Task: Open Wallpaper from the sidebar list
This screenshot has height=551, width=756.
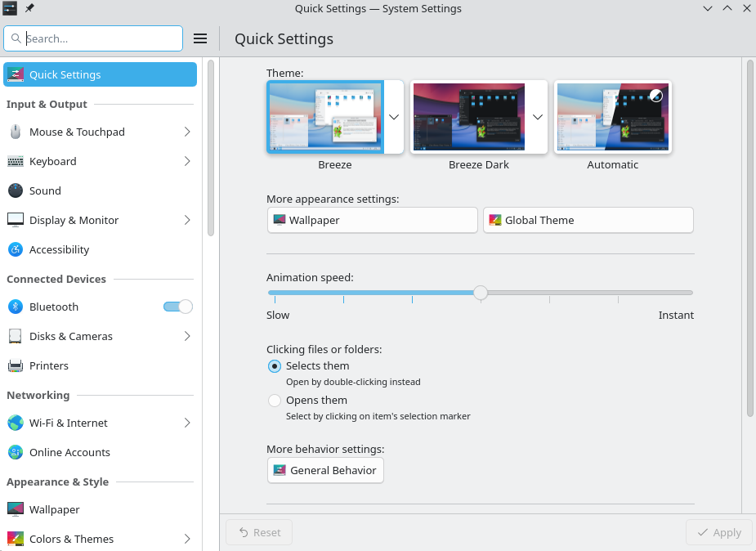Action: tap(100, 509)
